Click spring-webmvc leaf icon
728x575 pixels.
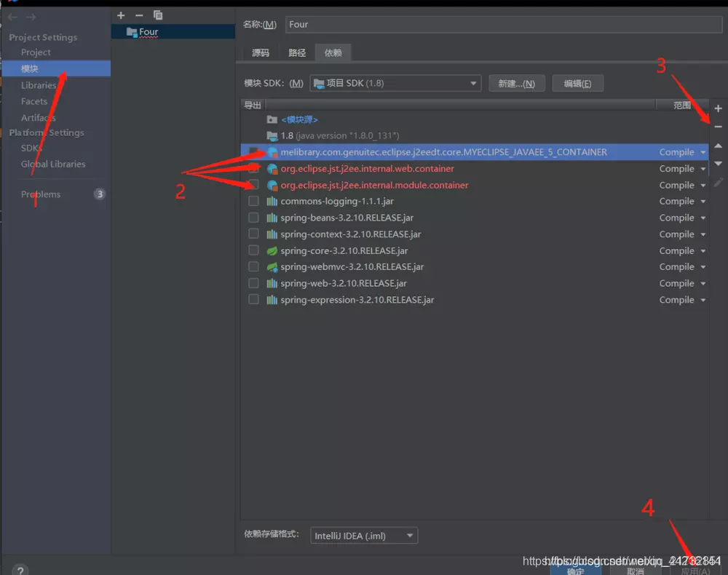[272, 267]
